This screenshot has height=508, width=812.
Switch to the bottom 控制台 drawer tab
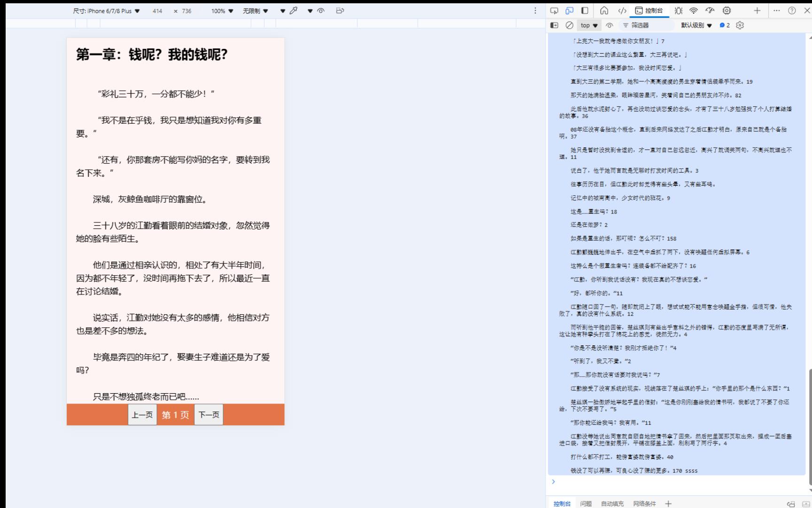click(562, 504)
